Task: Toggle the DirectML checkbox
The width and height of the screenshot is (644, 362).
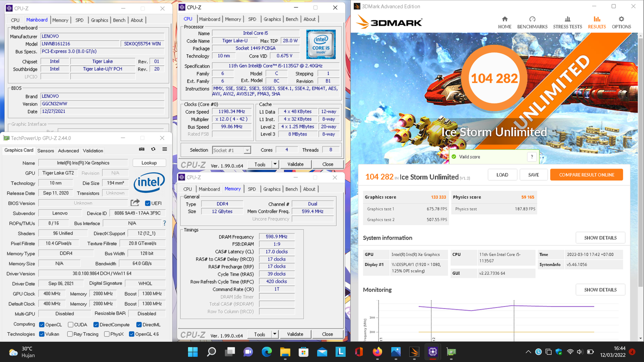Action: tap(139, 324)
